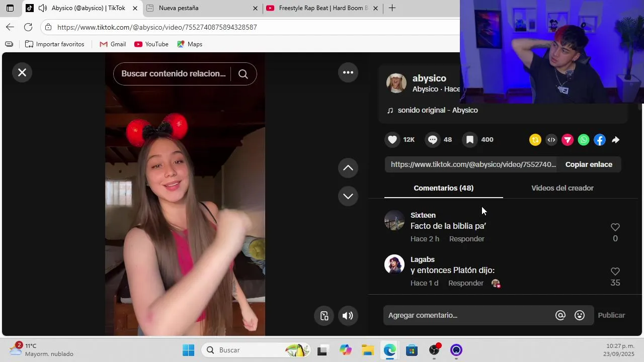Open Lagabs's profile avatar
This screenshot has width=644, height=362.
pyautogui.click(x=394, y=264)
